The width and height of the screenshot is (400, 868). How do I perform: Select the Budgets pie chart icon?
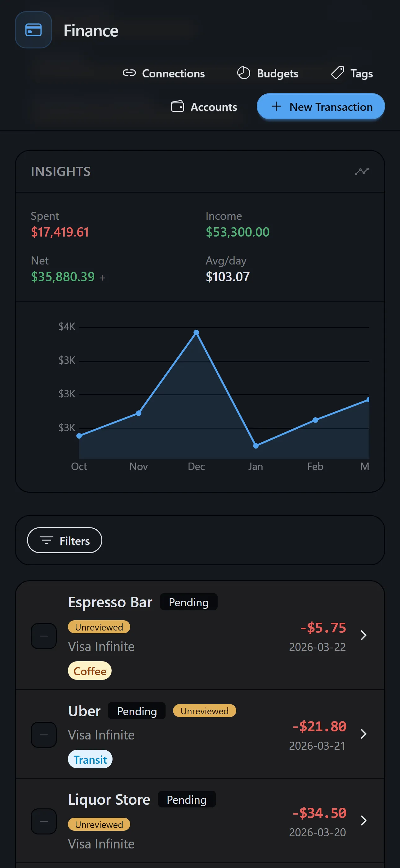(x=243, y=73)
